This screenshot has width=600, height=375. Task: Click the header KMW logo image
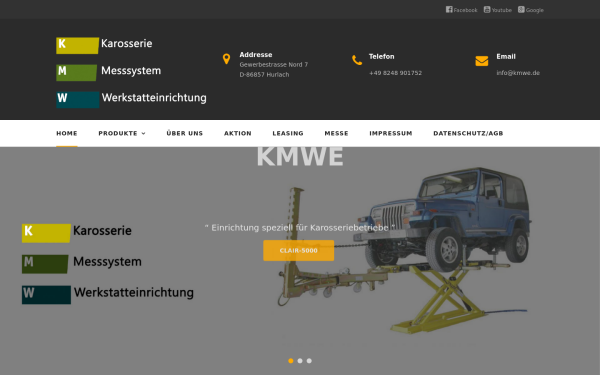pos(131,72)
